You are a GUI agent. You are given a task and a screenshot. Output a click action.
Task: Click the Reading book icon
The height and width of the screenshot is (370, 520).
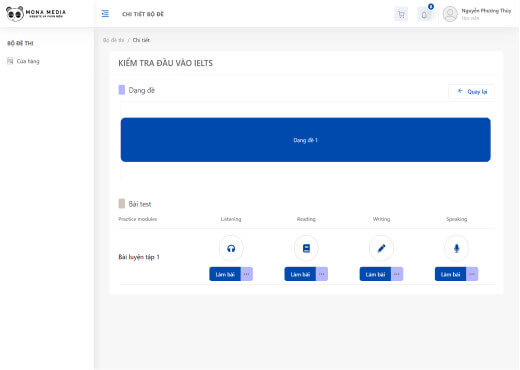306,248
